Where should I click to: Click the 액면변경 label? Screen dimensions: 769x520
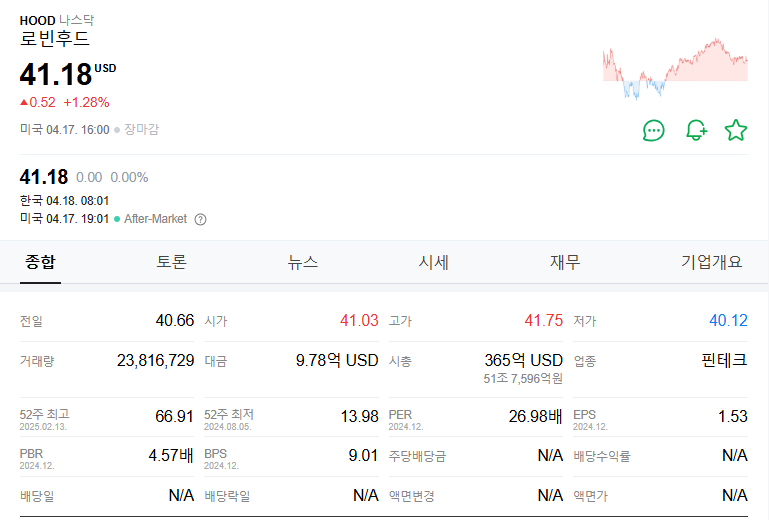tap(411, 496)
